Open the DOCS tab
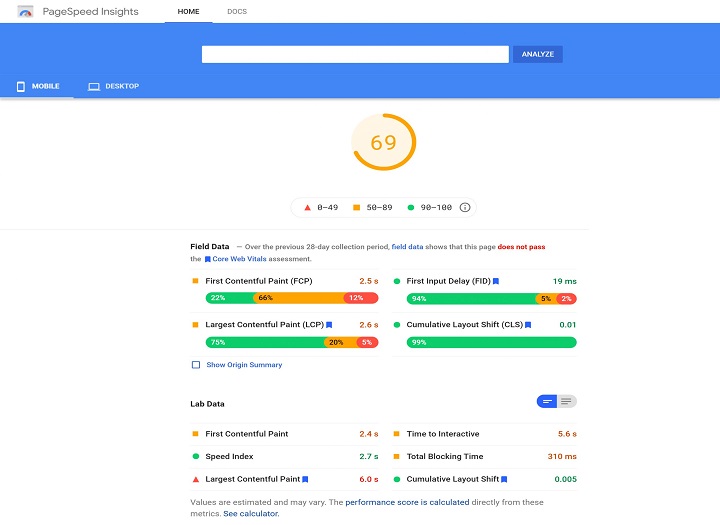Screen dimensions: 720x525 237,11
